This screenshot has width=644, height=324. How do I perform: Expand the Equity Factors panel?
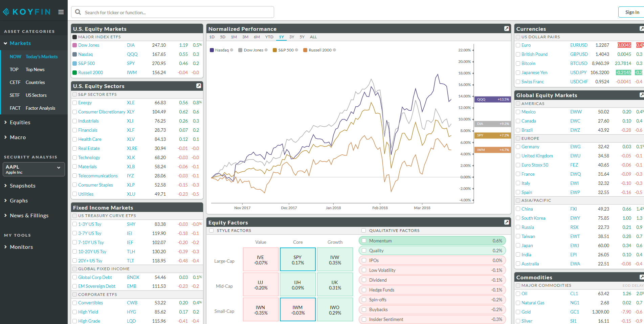(x=507, y=222)
